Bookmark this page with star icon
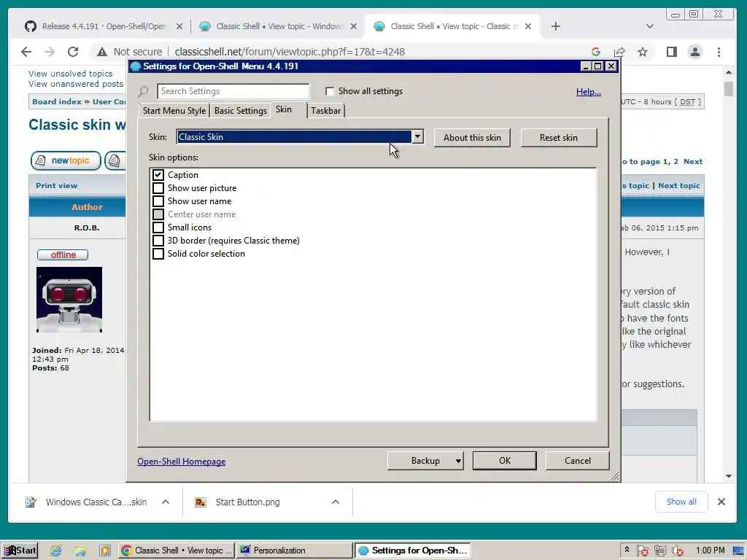 pos(643,52)
